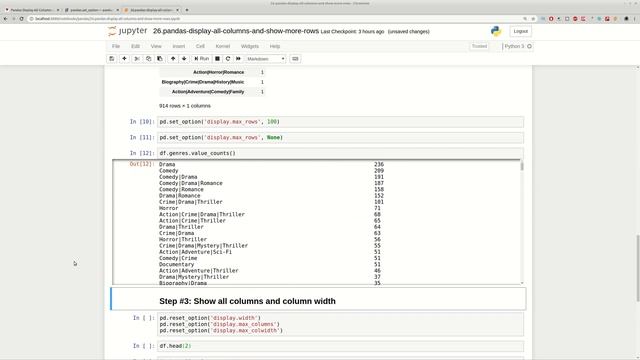Click 'Action|Adventure|Sci-Fi' output row

[195, 252]
